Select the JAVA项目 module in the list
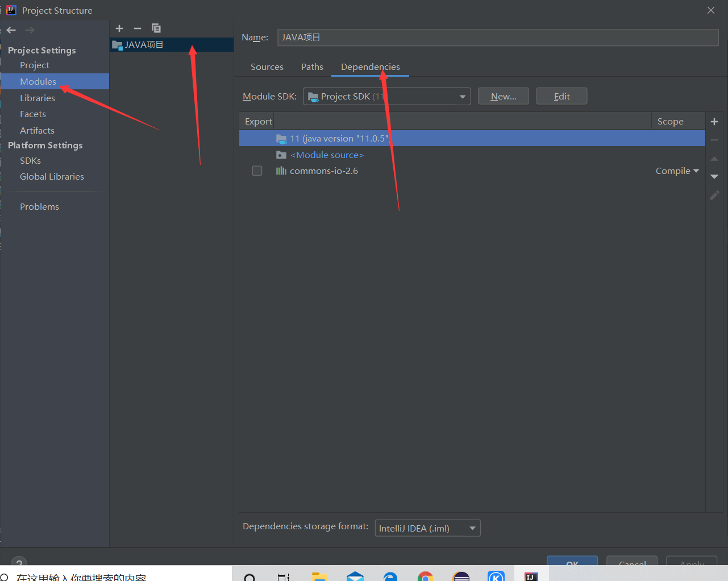 (172, 44)
